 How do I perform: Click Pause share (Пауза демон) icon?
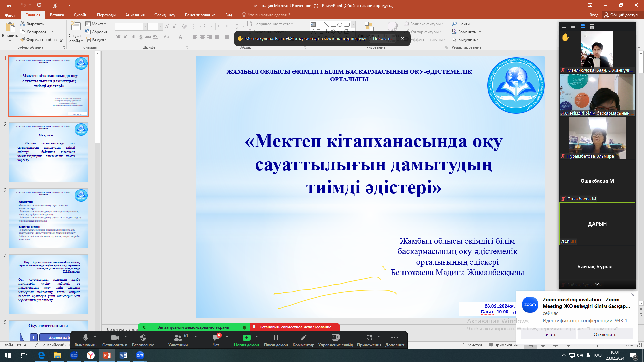(276, 337)
